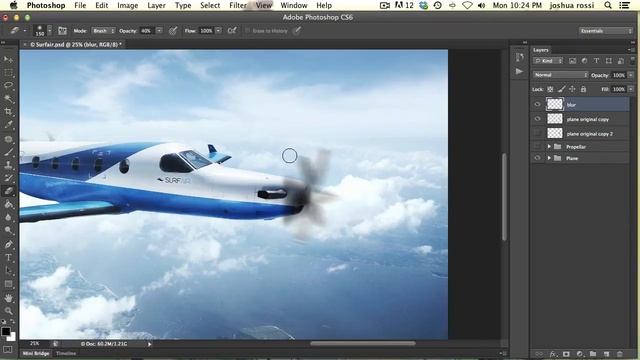Screen dimensions: 640x360
Task: Click the background color swatch
Action: tap(12, 337)
